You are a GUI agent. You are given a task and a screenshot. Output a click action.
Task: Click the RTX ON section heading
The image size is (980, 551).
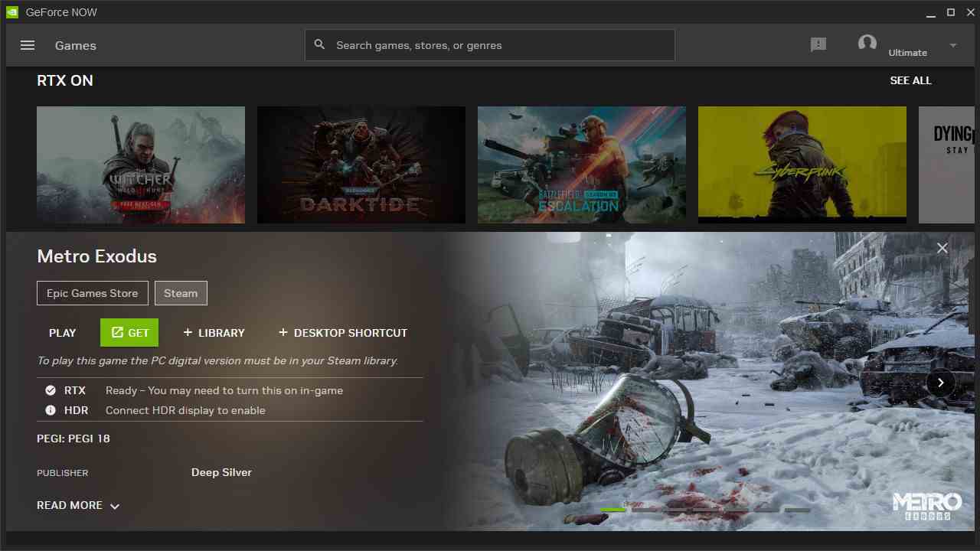[x=65, y=80]
